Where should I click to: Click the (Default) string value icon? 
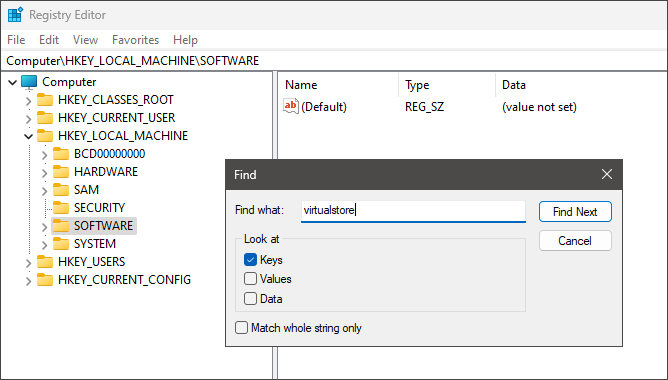coord(291,106)
